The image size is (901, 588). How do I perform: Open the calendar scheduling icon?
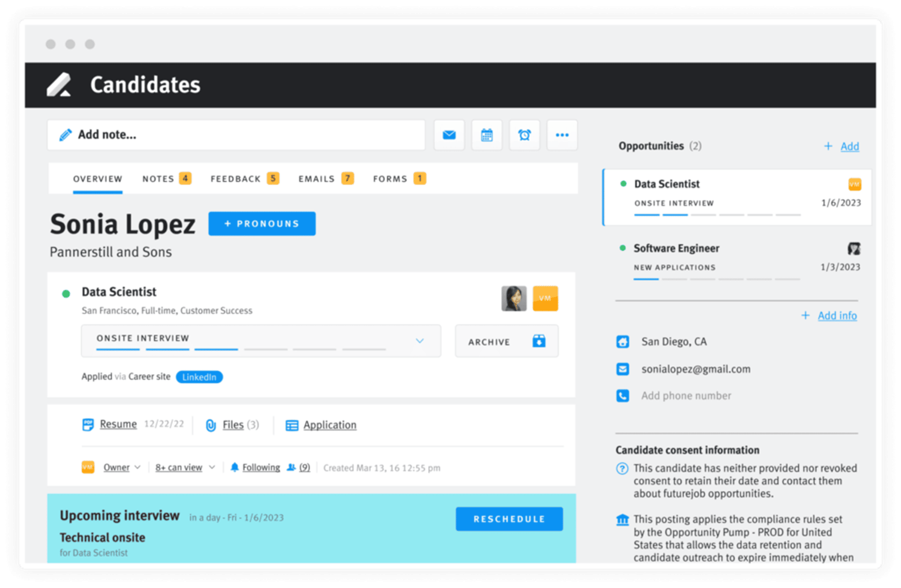pos(487,135)
